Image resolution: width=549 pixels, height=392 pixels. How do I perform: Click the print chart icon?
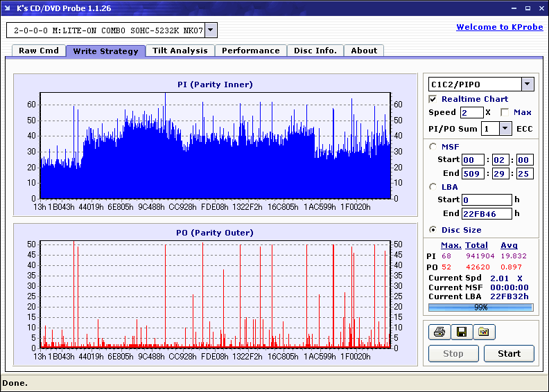click(x=439, y=332)
